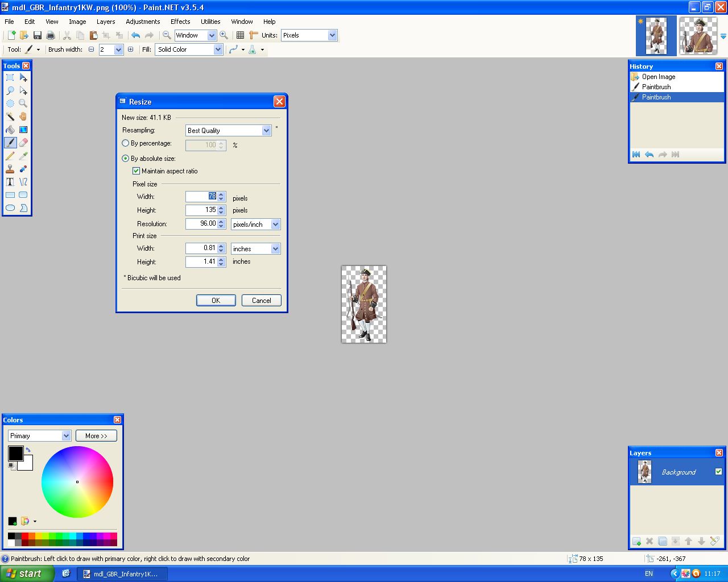The image size is (728, 582).
Task: Expand colors panel with More button
Action: [96, 436]
